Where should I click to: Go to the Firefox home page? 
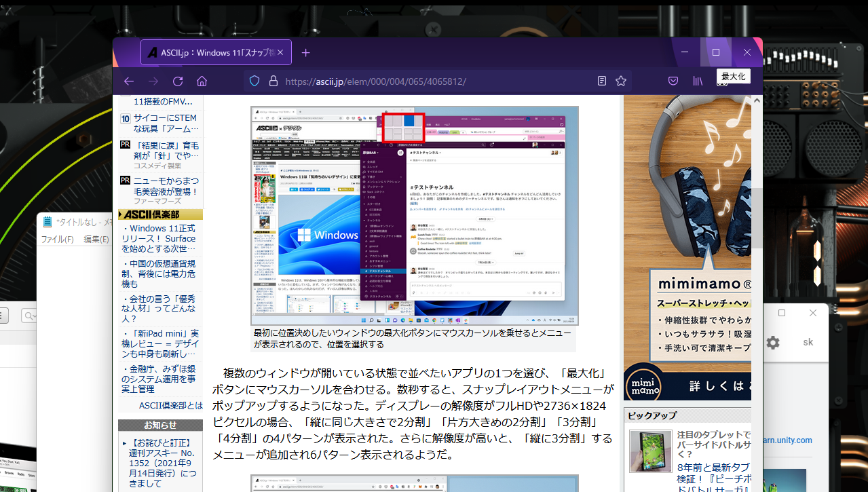pyautogui.click(x=202, y=81)
